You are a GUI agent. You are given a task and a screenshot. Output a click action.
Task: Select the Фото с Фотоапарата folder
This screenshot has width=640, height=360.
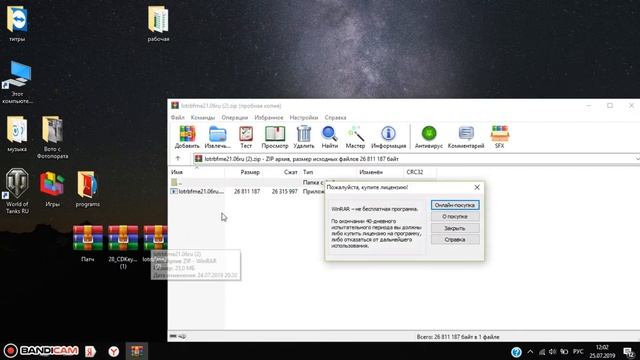[52, 138]
